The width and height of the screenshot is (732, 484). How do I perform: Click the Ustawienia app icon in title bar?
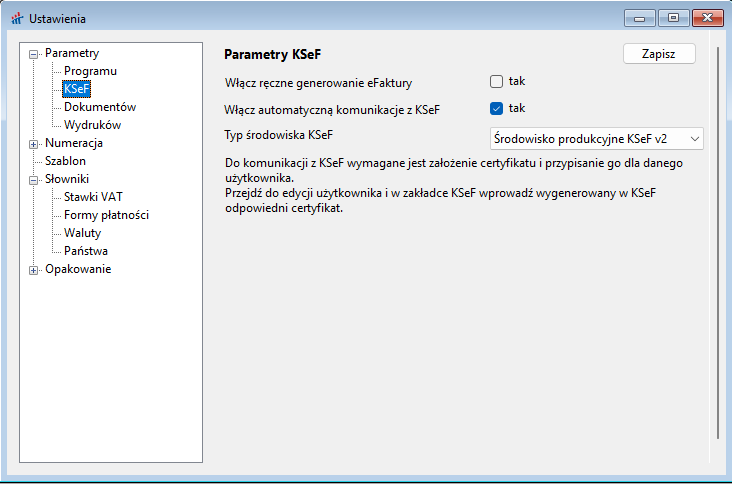[x=15, y=18]
